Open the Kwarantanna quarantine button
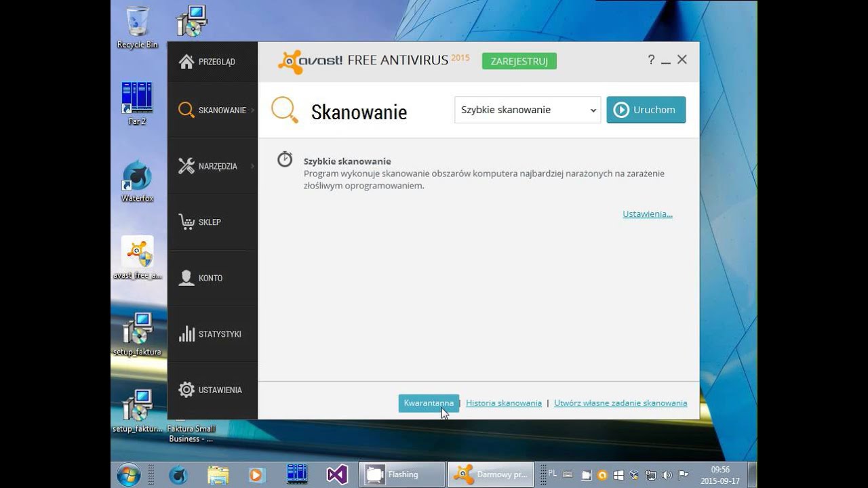868x488 pixels. 429,403
